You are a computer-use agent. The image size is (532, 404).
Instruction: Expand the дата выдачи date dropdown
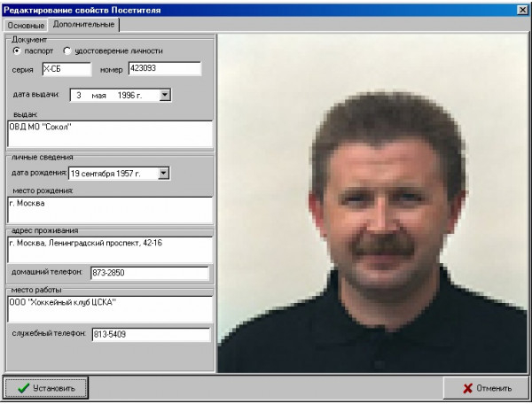click(x=164, y=95)
